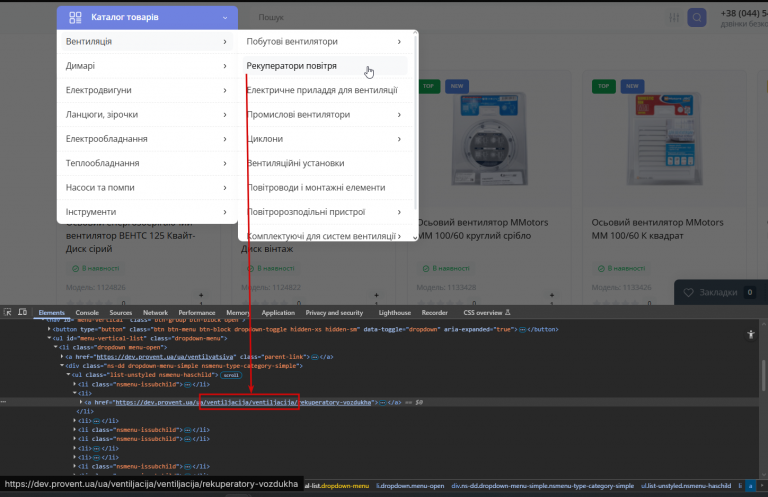Switch to the Console tab
Viewport: 768px width, 497px height.
87,312
